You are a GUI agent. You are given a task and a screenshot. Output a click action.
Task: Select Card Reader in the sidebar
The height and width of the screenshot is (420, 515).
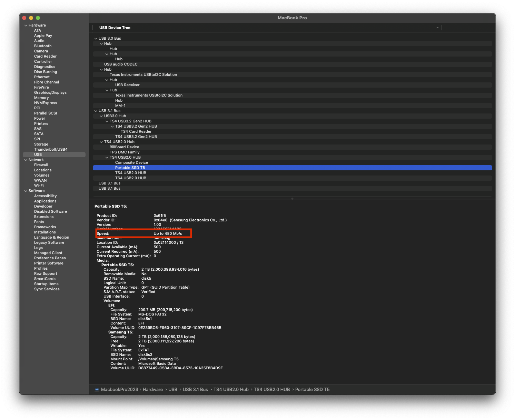point(45,56)
